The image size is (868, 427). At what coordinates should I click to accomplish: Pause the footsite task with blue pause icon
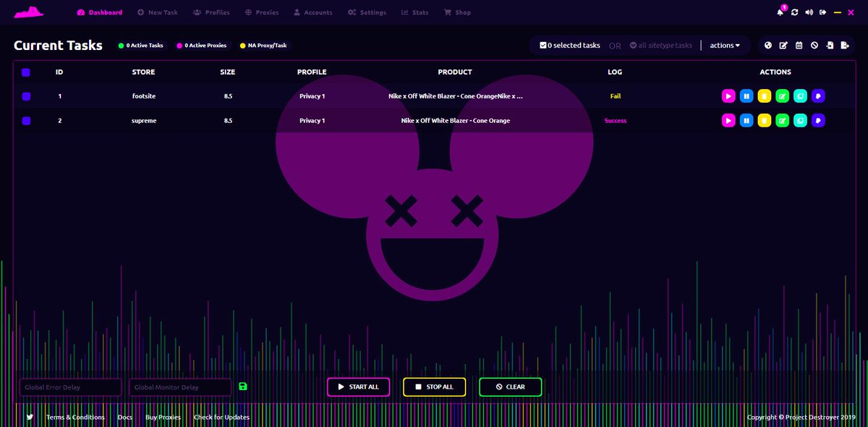point(746,96)
